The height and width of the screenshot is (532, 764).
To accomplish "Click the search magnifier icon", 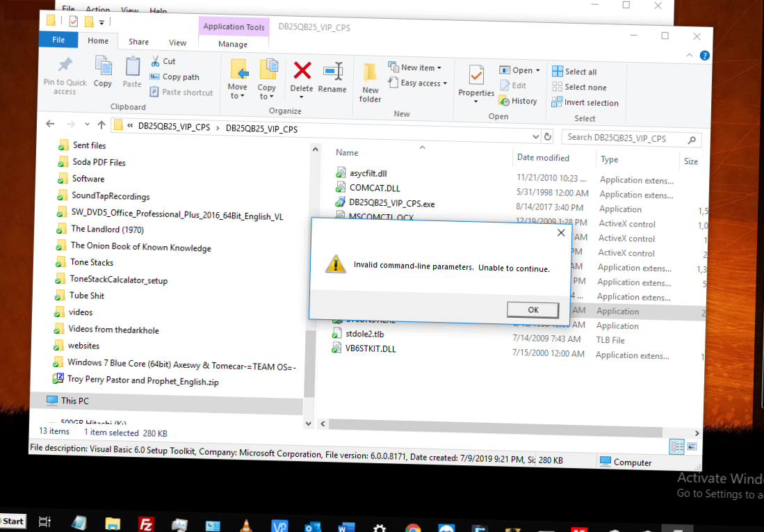I will pos(692,140).
